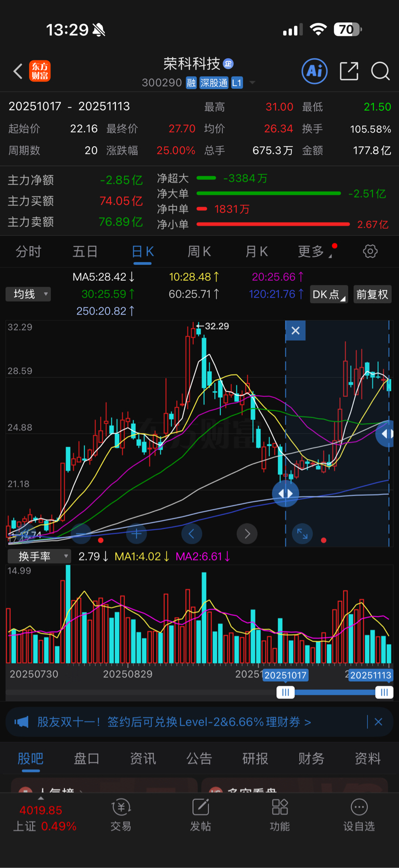Open the 财务 tab
Image resolution: width=399 pixels, height=868 pixels.
click(311, 759)
